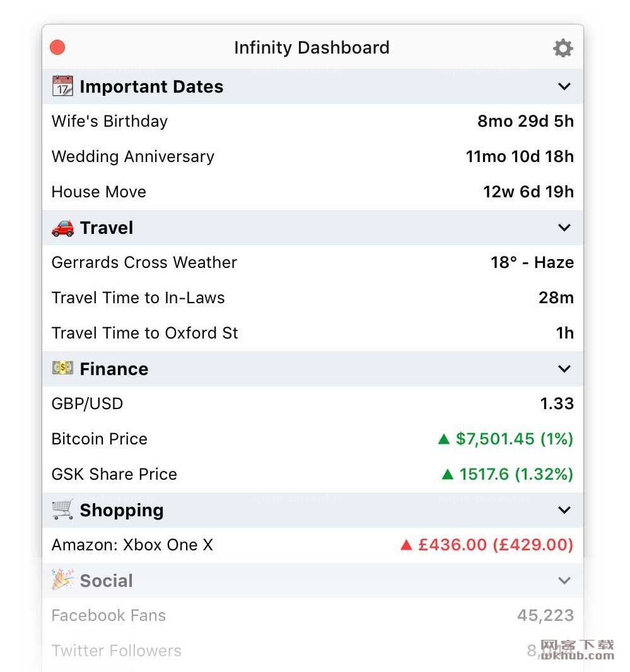Screen dimensions: 630x672
Task: Select the Facebook Fans row
Action: (313, 615)
